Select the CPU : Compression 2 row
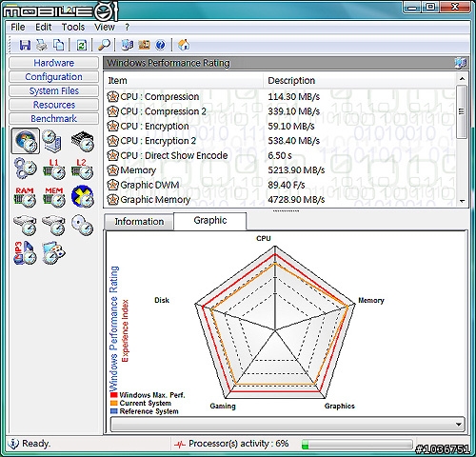The image size is (476, 457). click(x=281, y=111)
